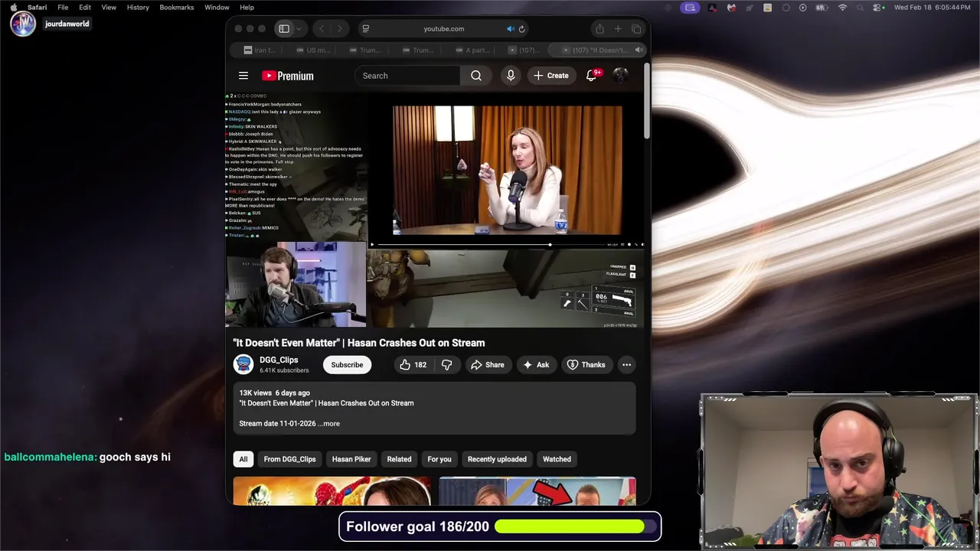Focus the YouTube Search field

tap(407, 76)
